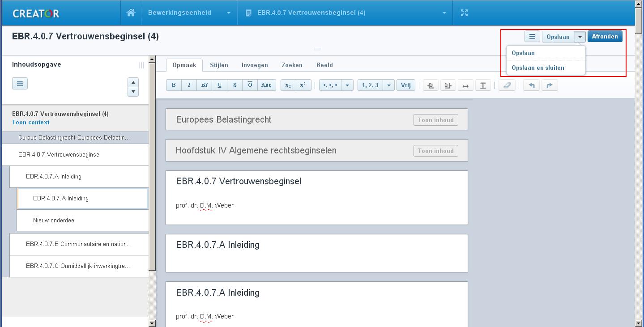This screenshot has height=327, width=644.
Task: Click the home icon in top bar
Action: (131, 13)
